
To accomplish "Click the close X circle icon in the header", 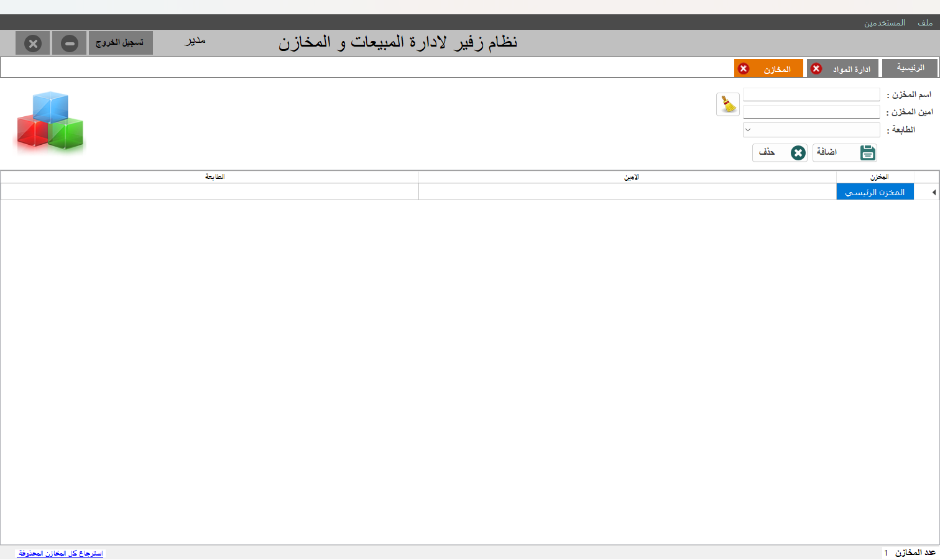I will (33, 44).
